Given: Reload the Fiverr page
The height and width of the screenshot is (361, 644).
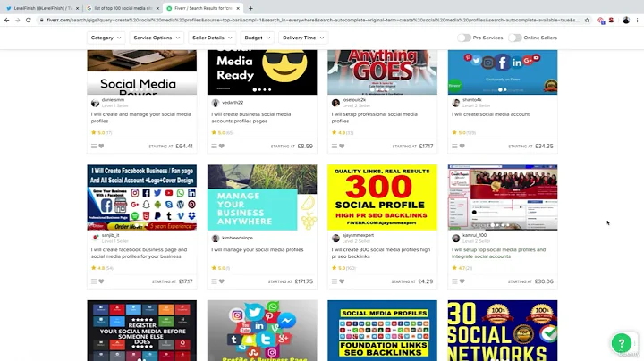Looking at the screenshot, I should tap(29, 20).
